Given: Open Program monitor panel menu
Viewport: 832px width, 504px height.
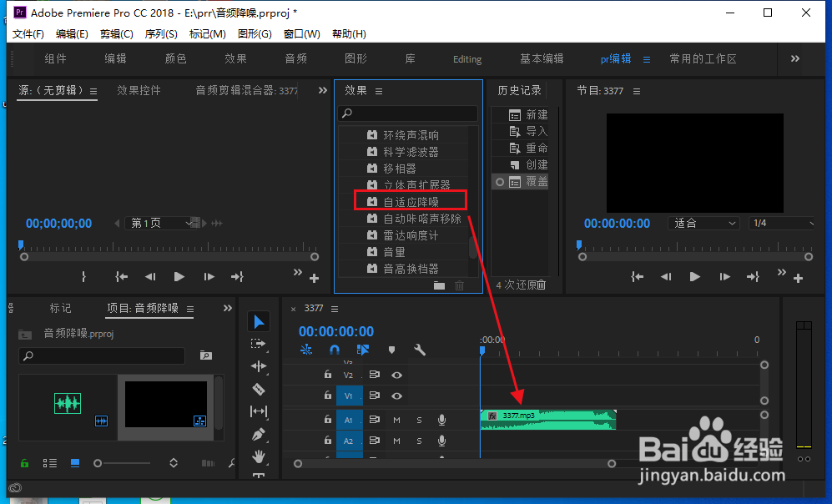Looking at the screenshot, I should click(x=637, y=91).
